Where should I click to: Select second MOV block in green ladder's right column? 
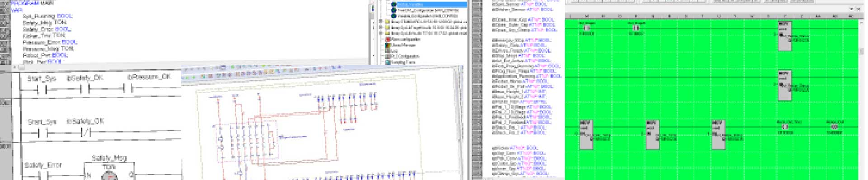[x=784, y=85]
